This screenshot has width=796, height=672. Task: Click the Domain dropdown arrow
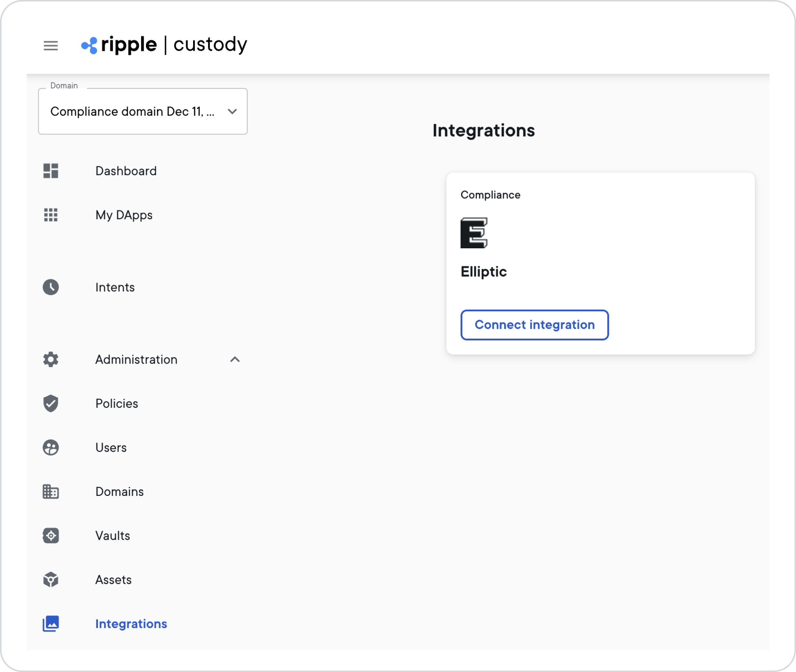[233, 111]
